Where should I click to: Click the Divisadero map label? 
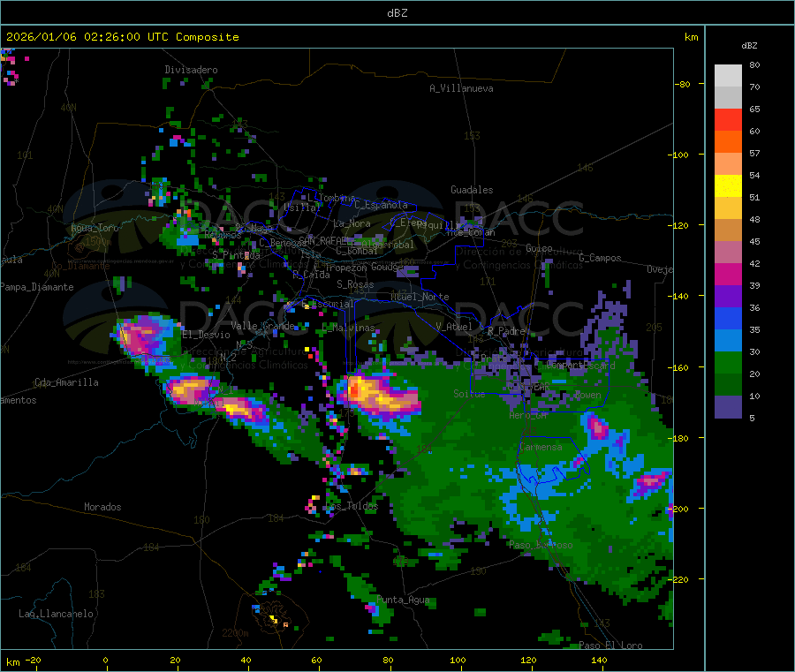click(191, 70)
